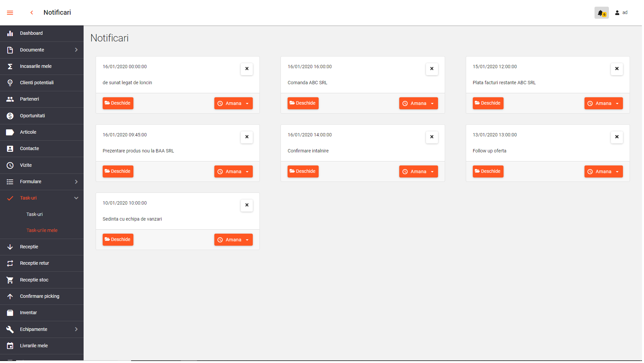Expand the Documente submenu chevron
This screenshot has width=644, height=363.
77,50
